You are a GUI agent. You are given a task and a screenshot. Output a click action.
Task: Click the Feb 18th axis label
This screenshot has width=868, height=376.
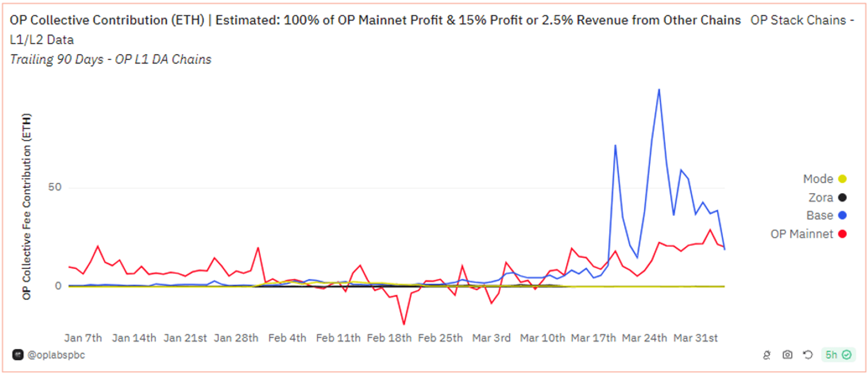[389, 338]
